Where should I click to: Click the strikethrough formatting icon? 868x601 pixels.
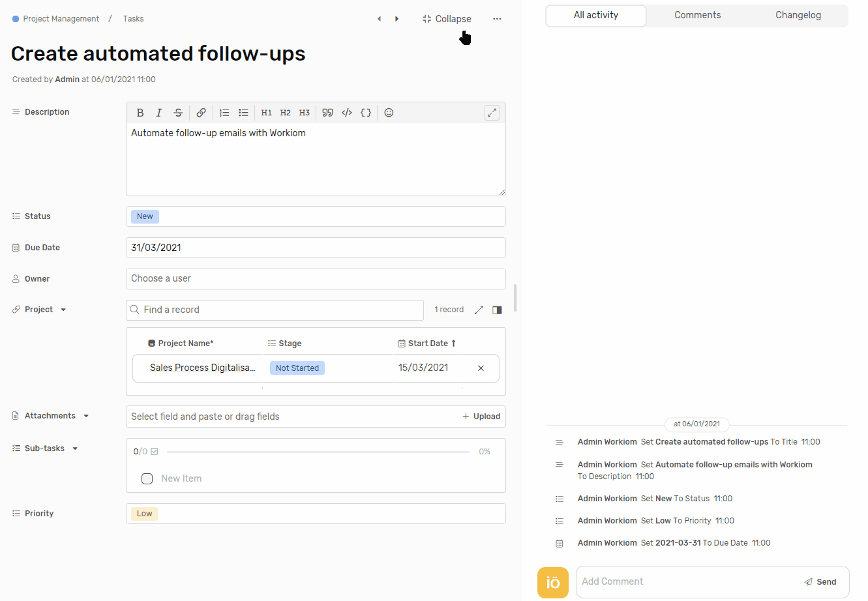coord(178,113)
